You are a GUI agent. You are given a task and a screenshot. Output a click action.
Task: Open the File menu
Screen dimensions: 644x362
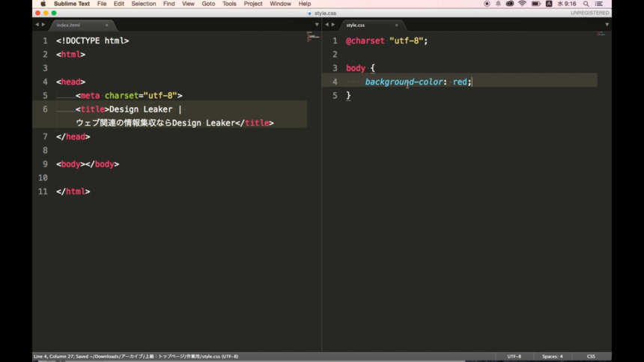click(102, 4)
